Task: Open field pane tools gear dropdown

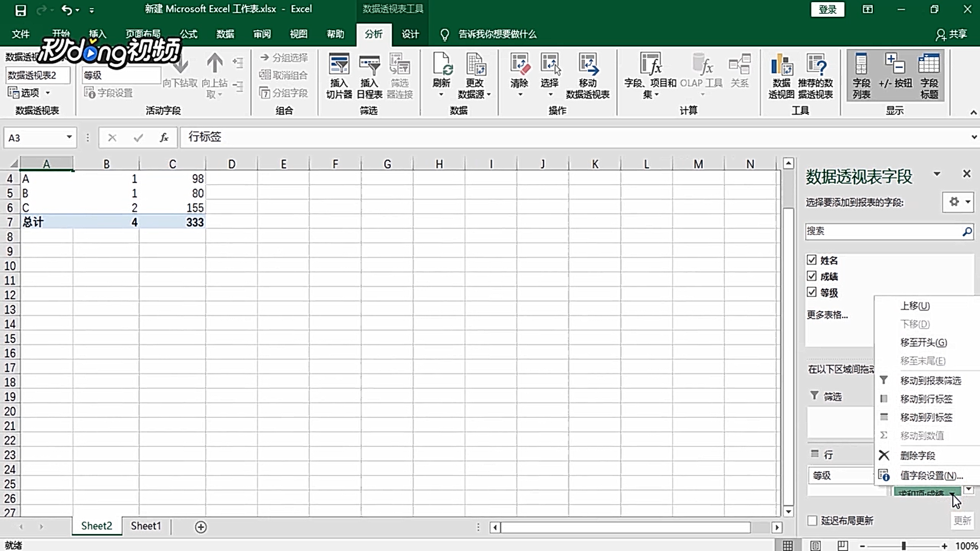Action: point(958,202)
